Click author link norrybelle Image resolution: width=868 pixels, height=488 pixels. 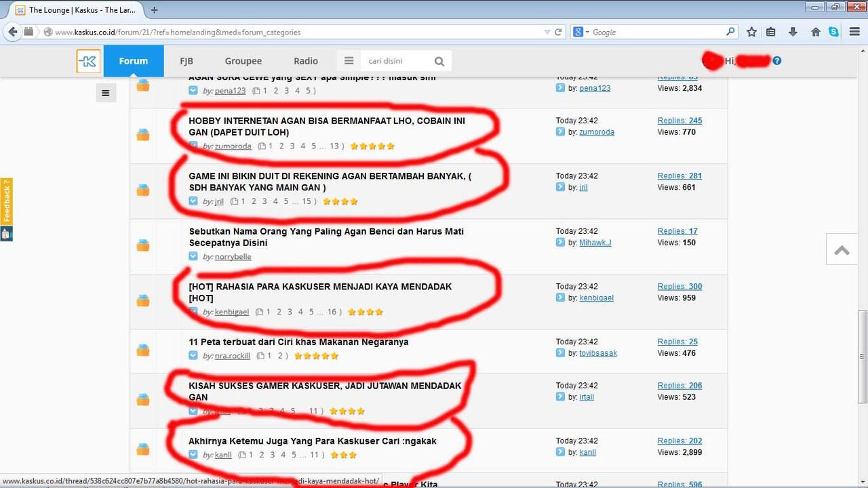(x=233, y=257)
